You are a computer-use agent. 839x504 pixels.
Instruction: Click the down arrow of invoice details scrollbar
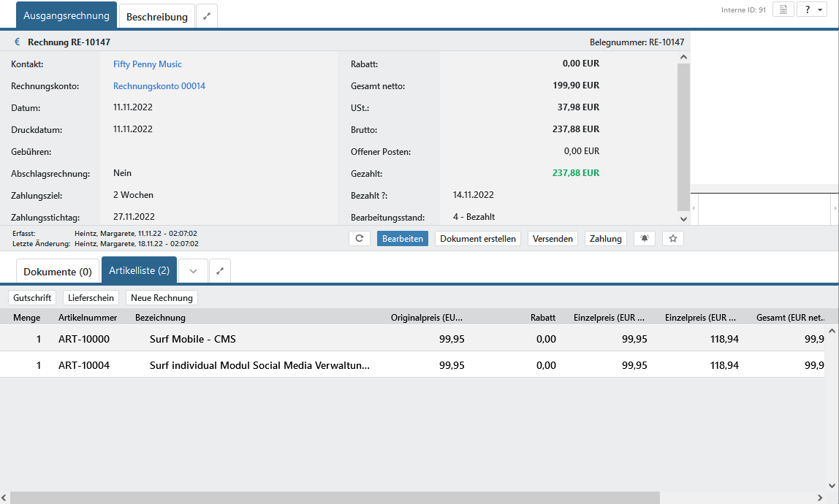point(683,218)
